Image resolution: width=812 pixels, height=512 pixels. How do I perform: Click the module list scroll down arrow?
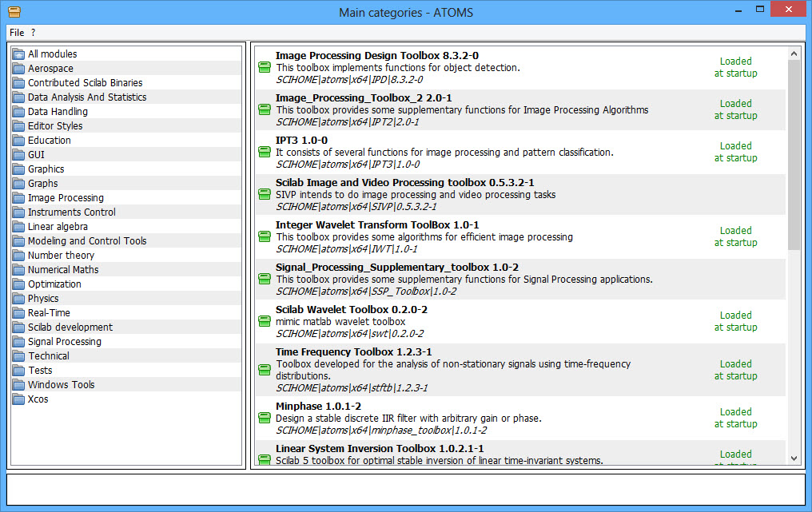tap(794, 458)
